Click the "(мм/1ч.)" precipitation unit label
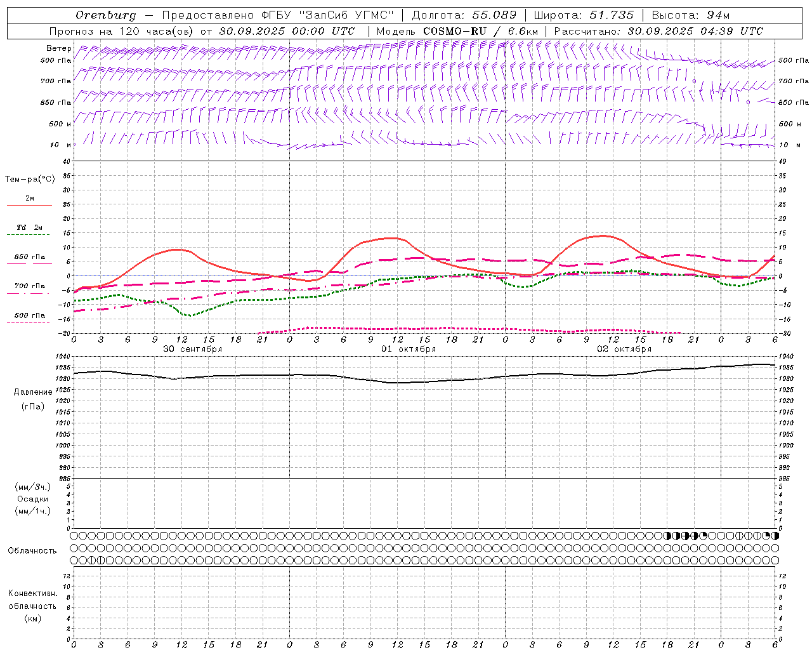 (33, 511)
